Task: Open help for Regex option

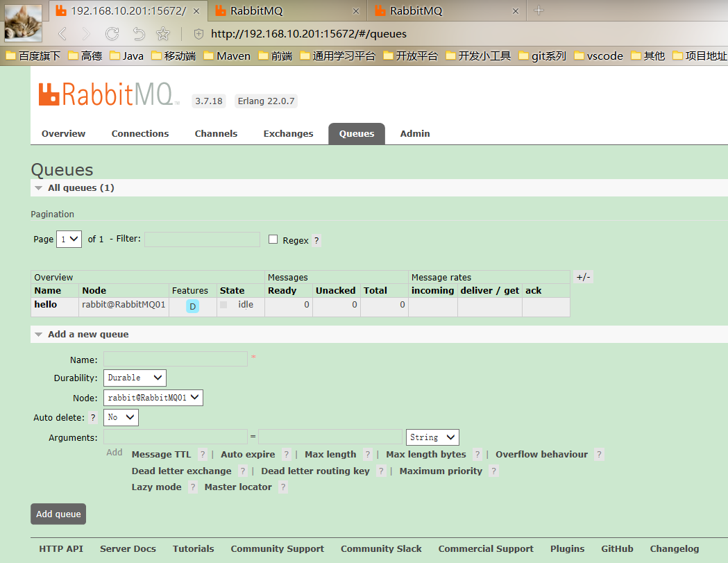Action: (316, 241)
